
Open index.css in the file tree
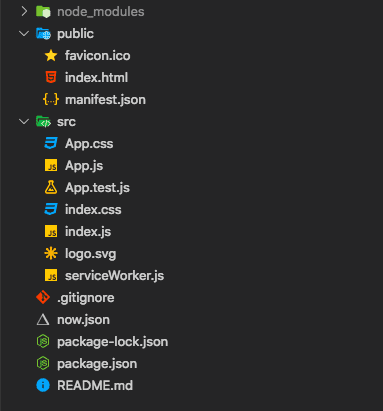[93, 210]
